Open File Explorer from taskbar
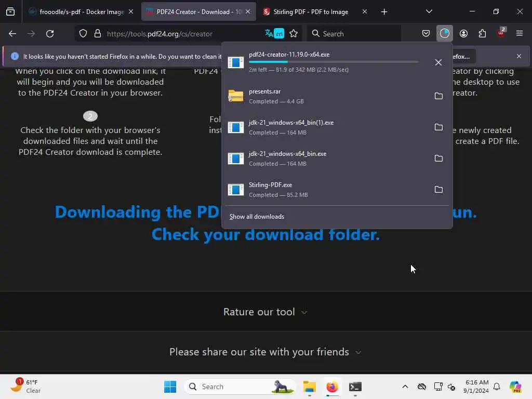The image size is (532, 399). 310,387
